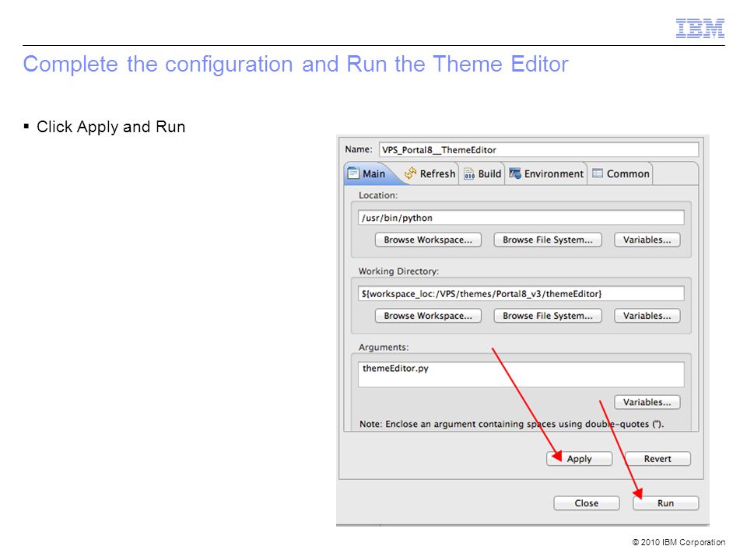The image size is (747, 560).
Task: Click the Main tab page icon
Action: click(353, 173)
